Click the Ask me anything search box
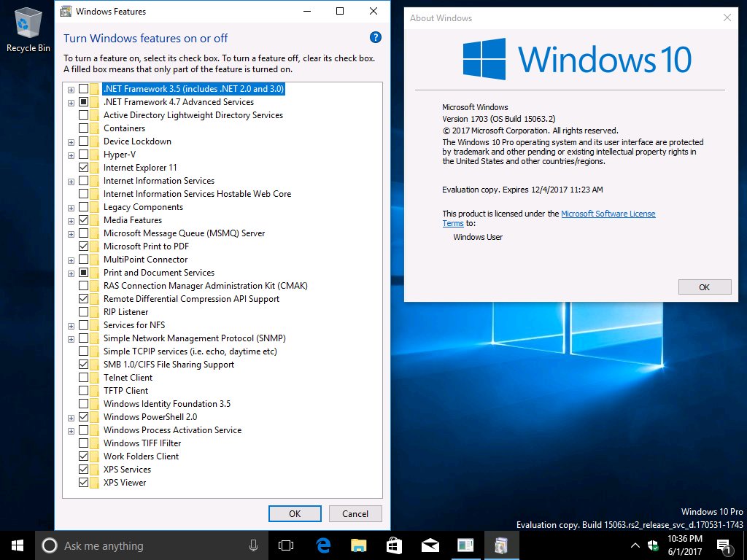747x560 pixels. click(x=150, y=545)
